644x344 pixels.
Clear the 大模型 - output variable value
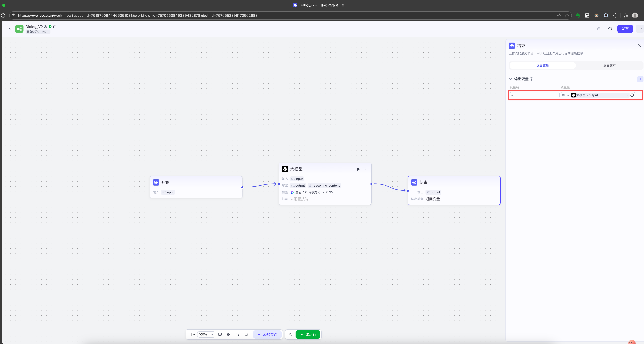(627, 95)
